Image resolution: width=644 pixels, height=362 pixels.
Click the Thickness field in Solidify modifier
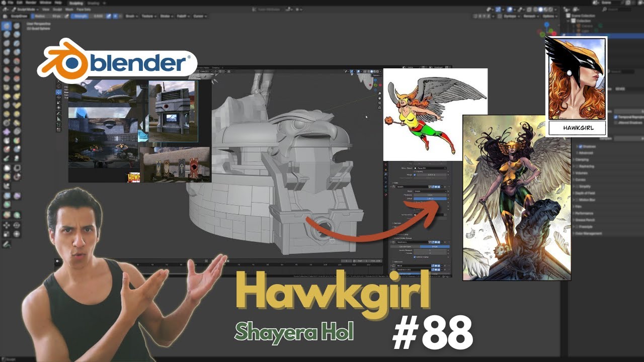click(430, 195)
